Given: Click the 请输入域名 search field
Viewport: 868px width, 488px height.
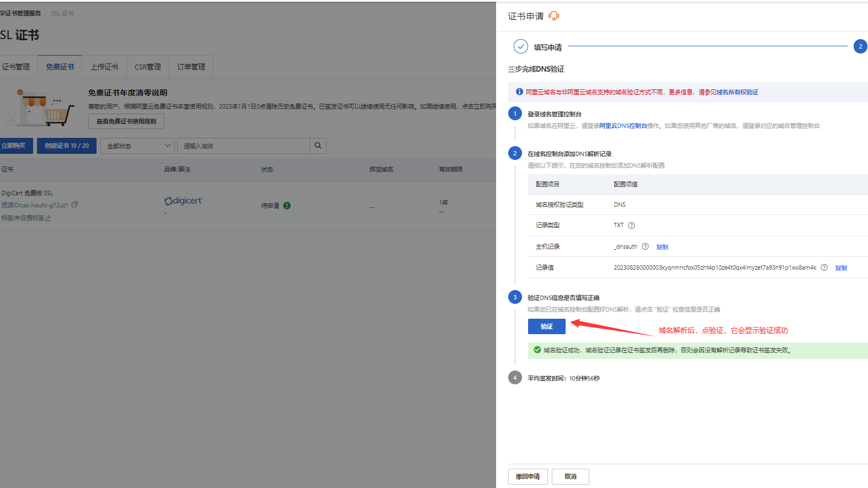Looking at the screenshot, I should pyautogui.click(x=243, y=146).
